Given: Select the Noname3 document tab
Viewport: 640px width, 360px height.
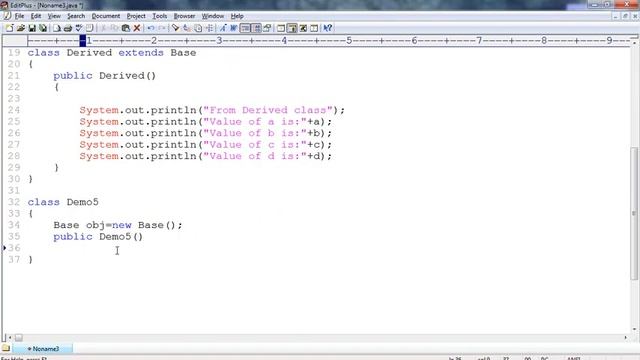Looking at the screenshot, I should pyautogui.click(x=43, y=349).
